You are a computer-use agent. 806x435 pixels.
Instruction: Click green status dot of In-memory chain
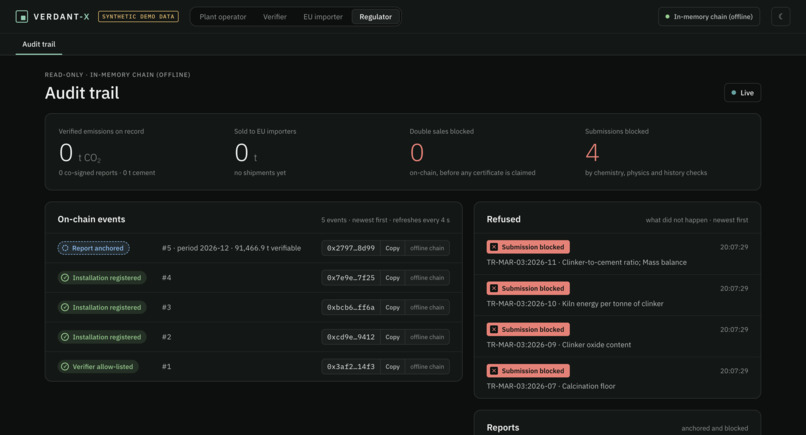667,16
